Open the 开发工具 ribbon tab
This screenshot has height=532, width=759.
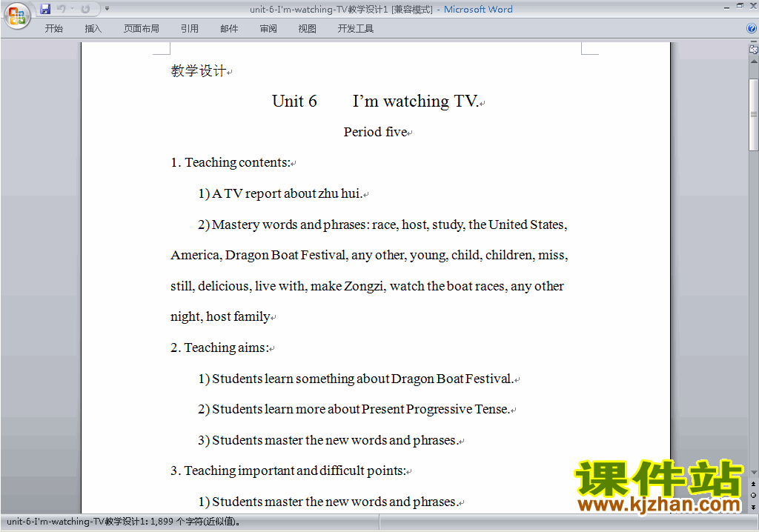[356, 29]
